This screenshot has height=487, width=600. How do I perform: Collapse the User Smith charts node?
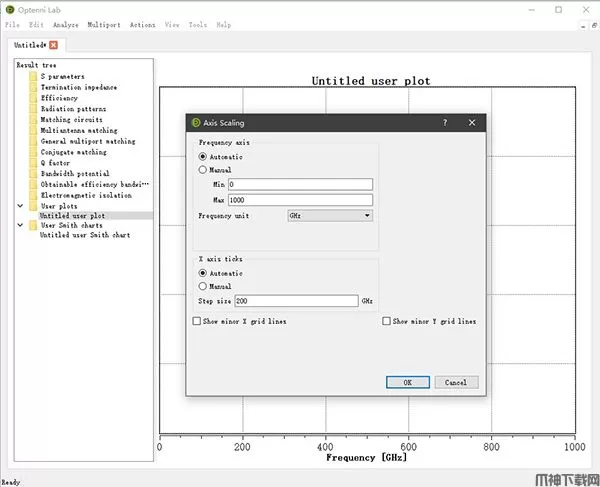[21, 225]
